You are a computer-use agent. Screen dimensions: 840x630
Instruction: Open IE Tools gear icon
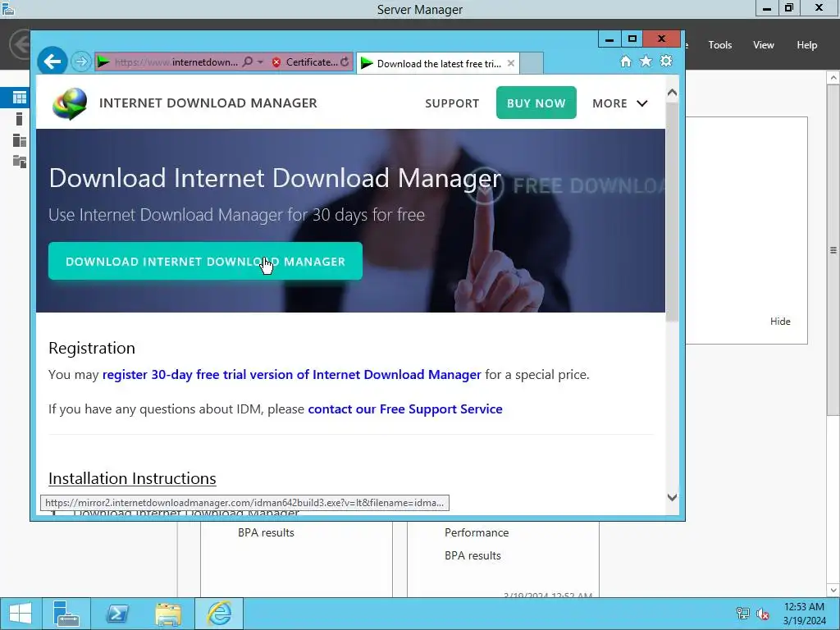point(666,61)
